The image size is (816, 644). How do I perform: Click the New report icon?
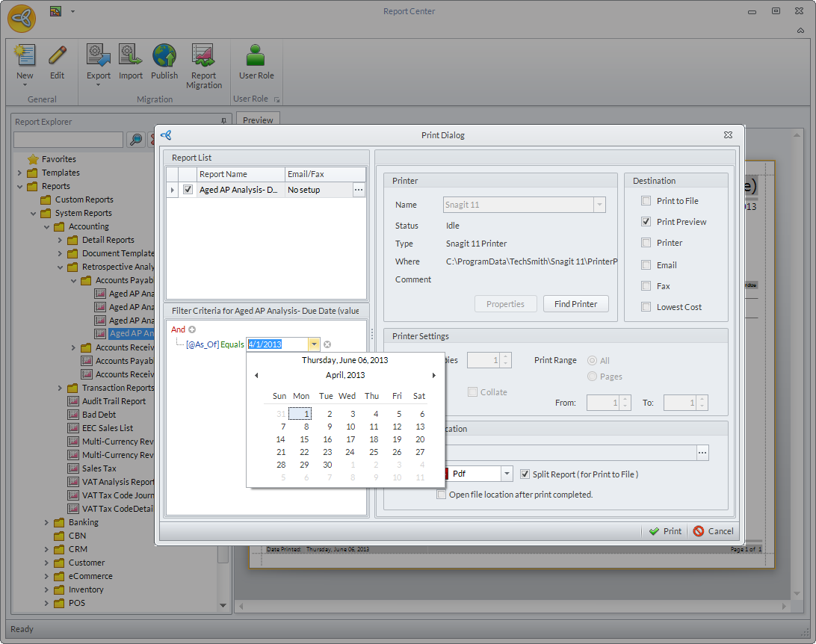point(25,58)
